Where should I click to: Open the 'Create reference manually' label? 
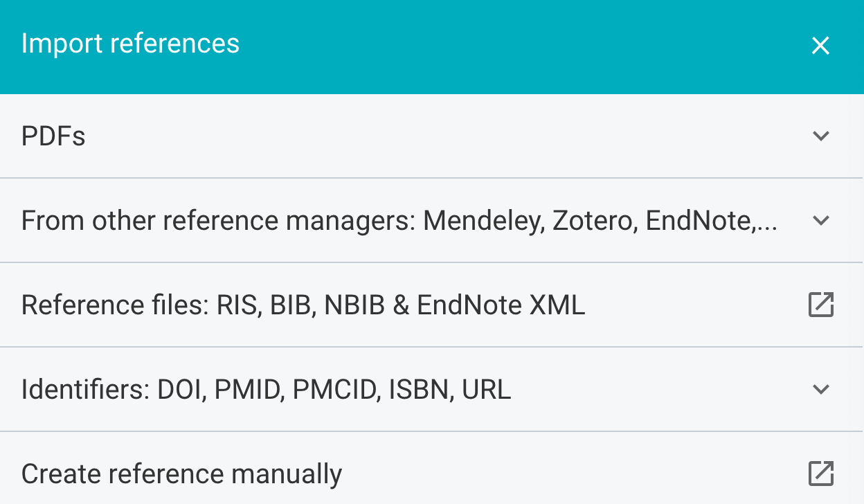click(181, 474)
